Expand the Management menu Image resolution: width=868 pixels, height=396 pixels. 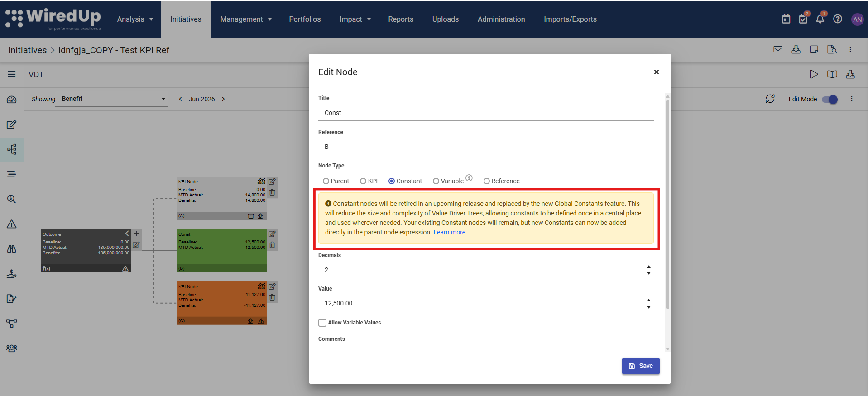246,19
